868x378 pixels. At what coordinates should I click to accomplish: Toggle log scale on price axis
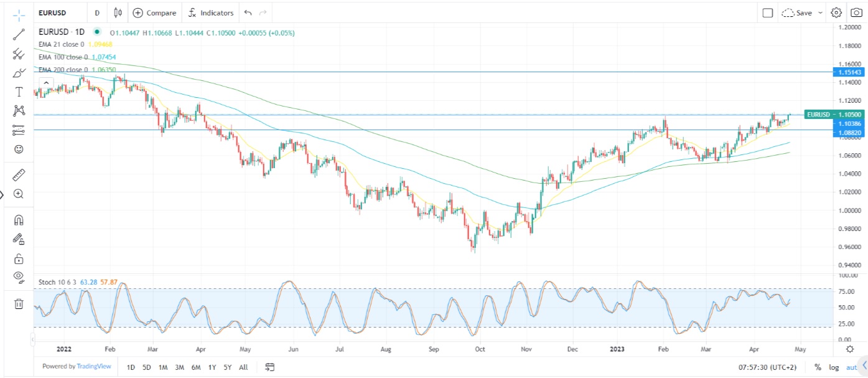[834, 367]
